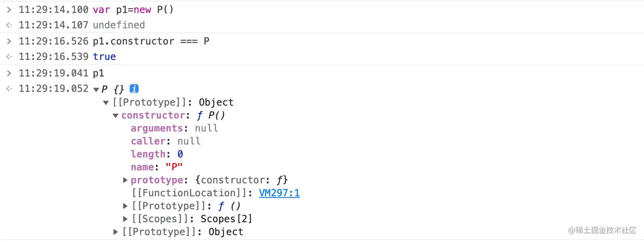Select the length: 0 property
The width and height of the screenshot is (644, 242).
(156, 154)
